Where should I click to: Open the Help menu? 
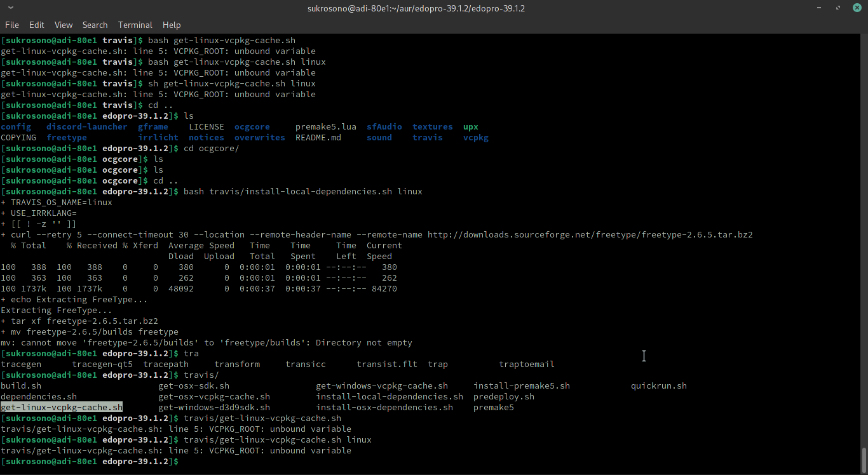click(172, 25)
